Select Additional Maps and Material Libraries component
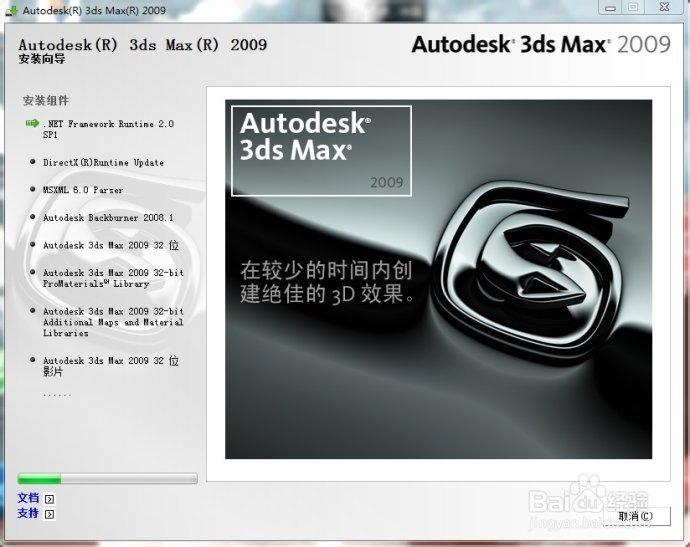690x547 pixels. (113, 322)
